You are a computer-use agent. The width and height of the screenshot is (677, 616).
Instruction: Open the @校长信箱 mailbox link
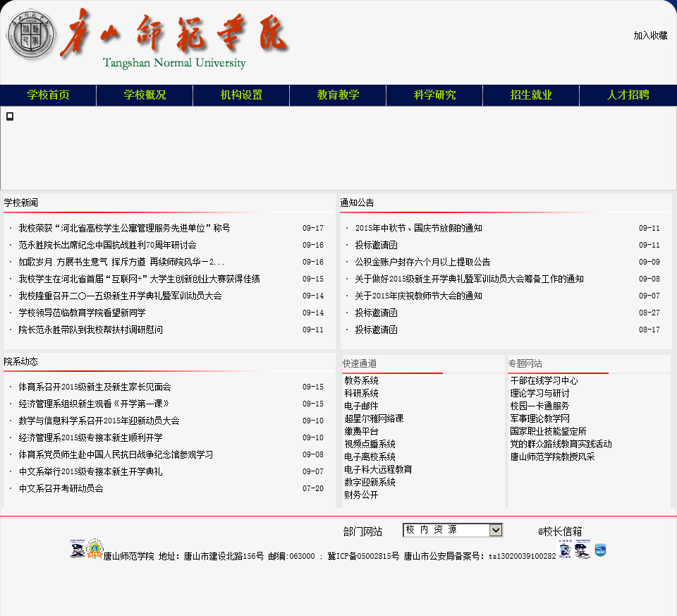(559, 531)
